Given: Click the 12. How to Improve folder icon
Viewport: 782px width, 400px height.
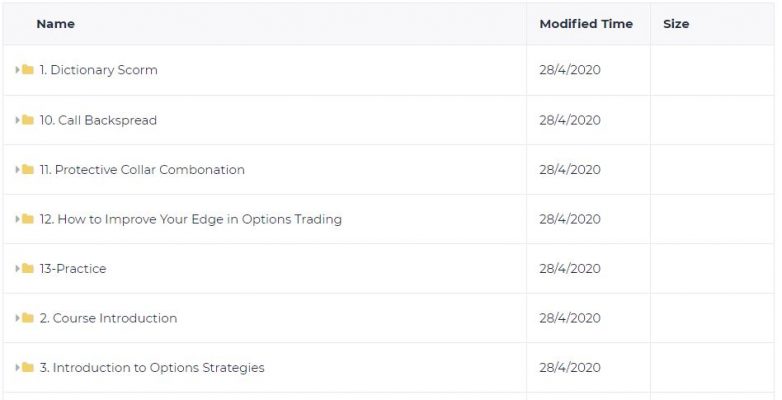Looking at the screenshot, I should click(28, 219).
